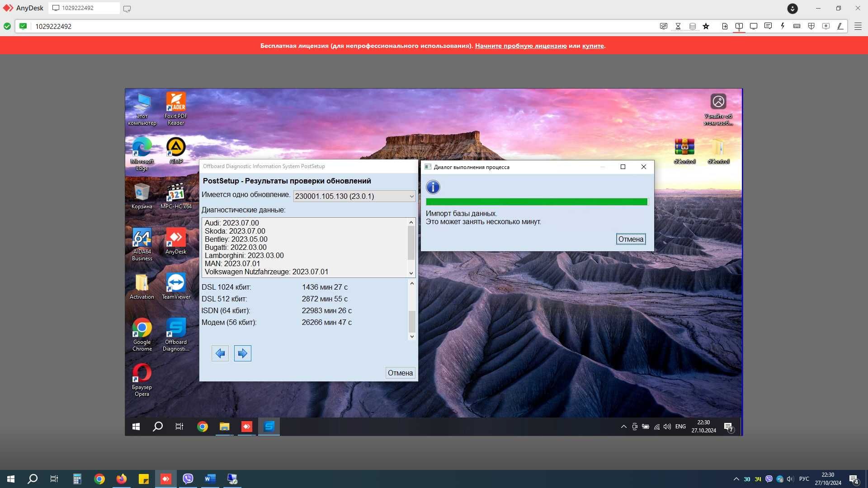This screenshot has height=488, width=868.
Task: Open AnyDesk keyboard settings icon
Action: click(x=797, y=26)
